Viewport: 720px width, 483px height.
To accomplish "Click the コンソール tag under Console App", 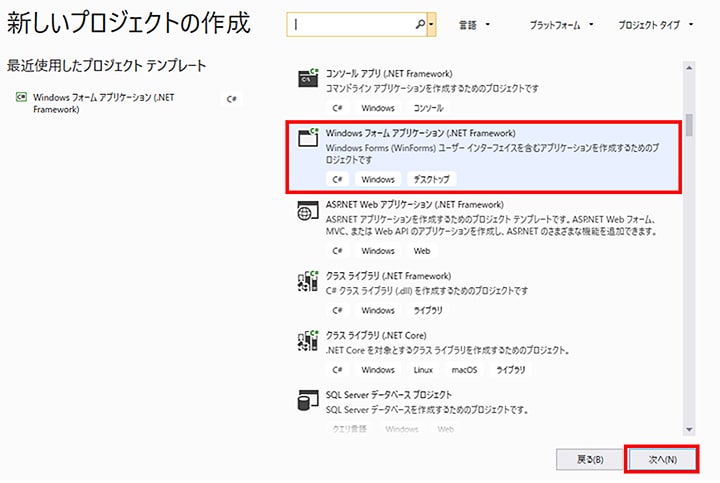I will 428,108.
